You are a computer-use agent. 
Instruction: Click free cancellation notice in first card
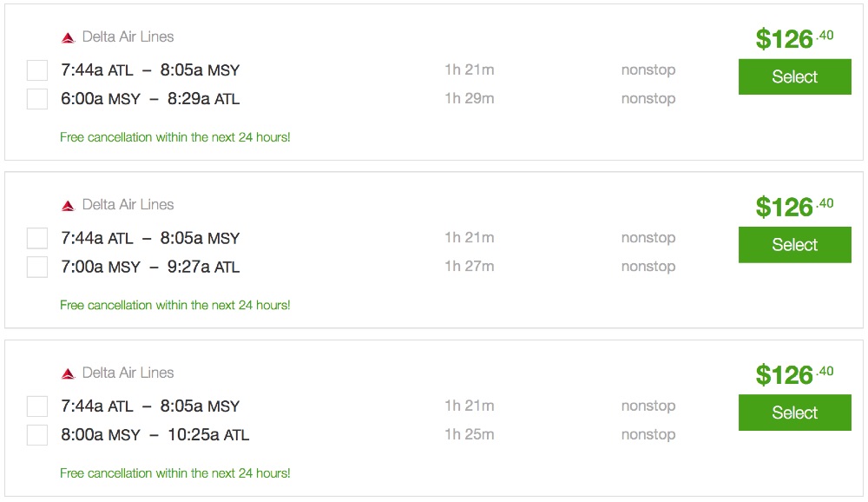pyautogui.click(x=175, y=137)
